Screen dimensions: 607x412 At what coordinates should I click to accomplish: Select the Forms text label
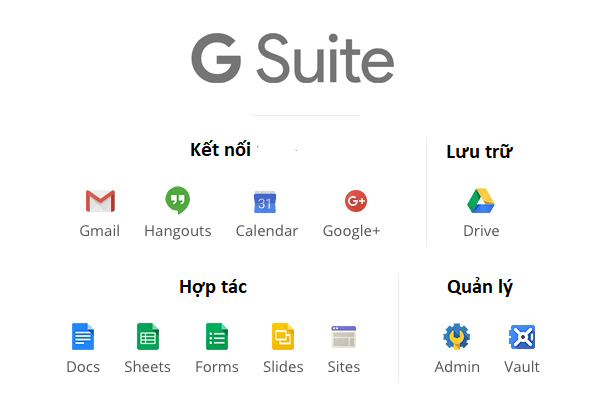tap(217, 367)
